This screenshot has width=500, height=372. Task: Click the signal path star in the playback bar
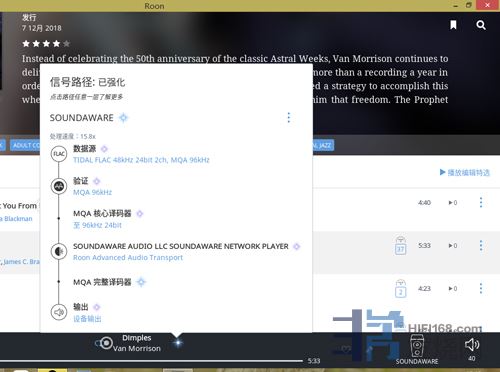(x=178, y=342)
